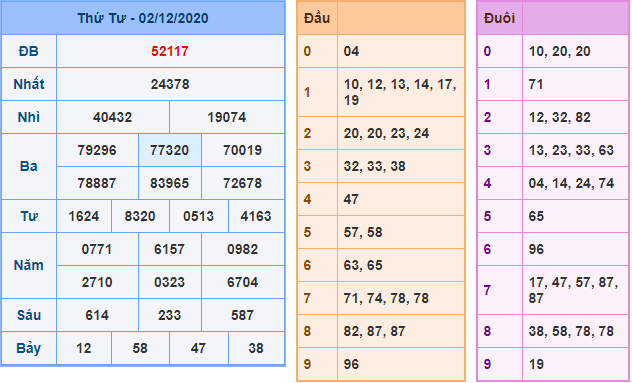Image resolution: width=632 pixels, height=383 pixels.
Task: Click Đầu row 3 values 32, 33, 38
Action: (x=375, y=167)
